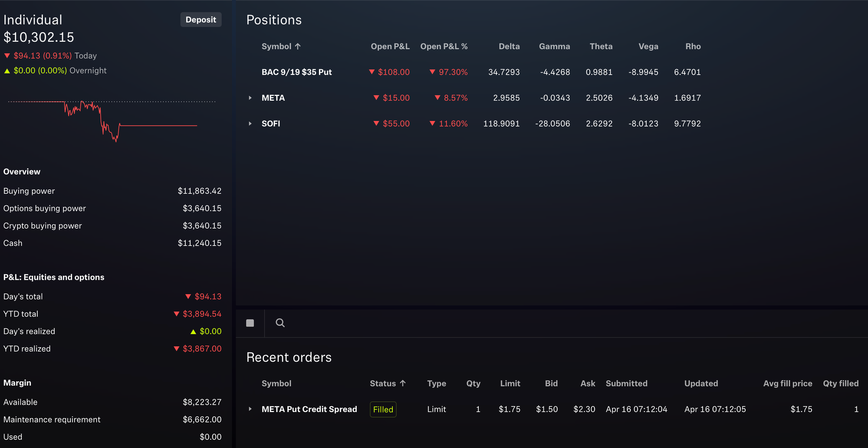The width and height of the screenshot is (868, 448).
Task: Sort positions by Theta column
Action: [x=601, y=46]
